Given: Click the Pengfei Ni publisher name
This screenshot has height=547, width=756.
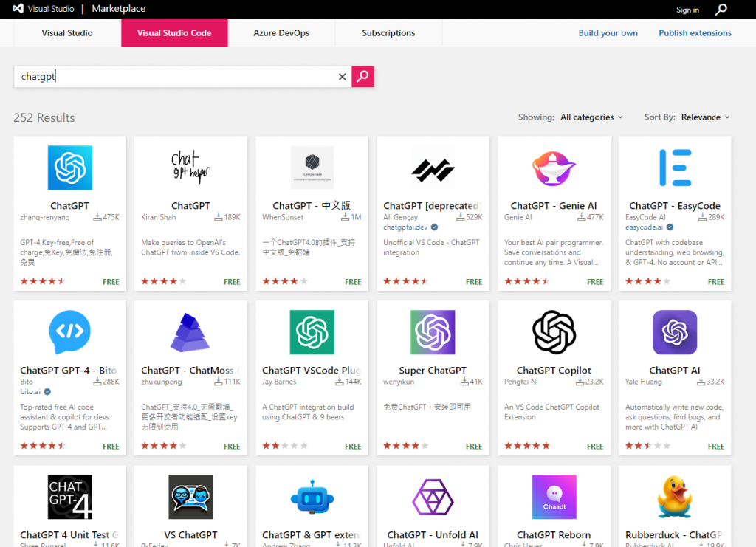Looking at the screenshot, I should tap(521, 382).
